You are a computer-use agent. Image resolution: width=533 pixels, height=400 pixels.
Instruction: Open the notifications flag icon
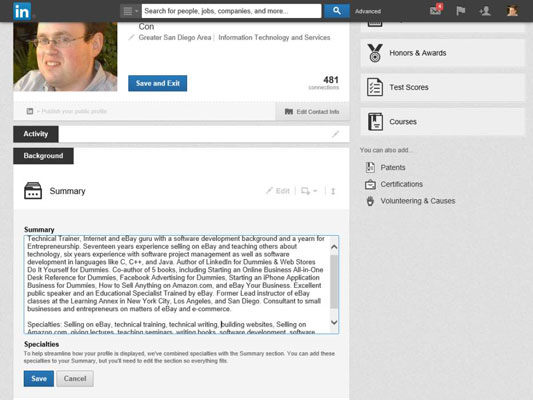point(461,11)
